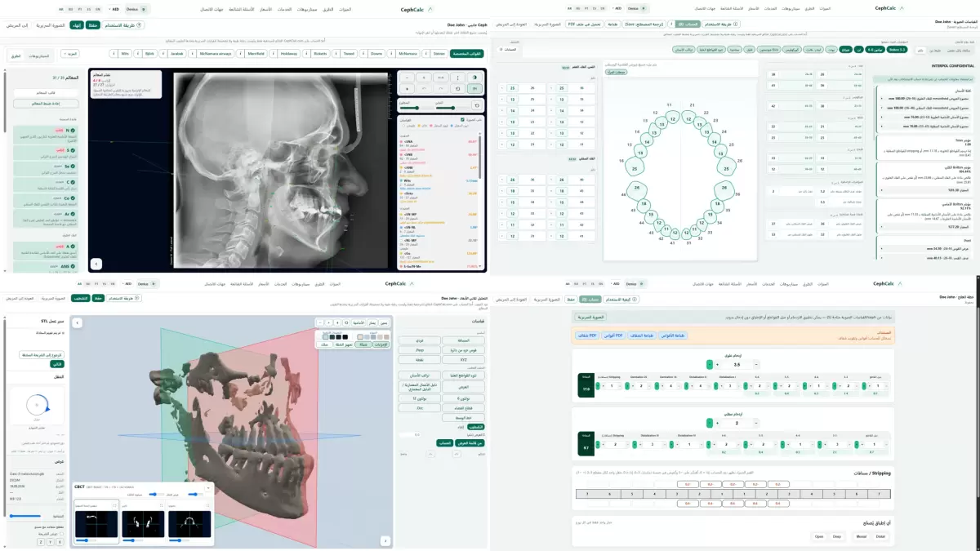
Task: Toggle Denkus switch in stripping window header
Action: tap(641, 283)
